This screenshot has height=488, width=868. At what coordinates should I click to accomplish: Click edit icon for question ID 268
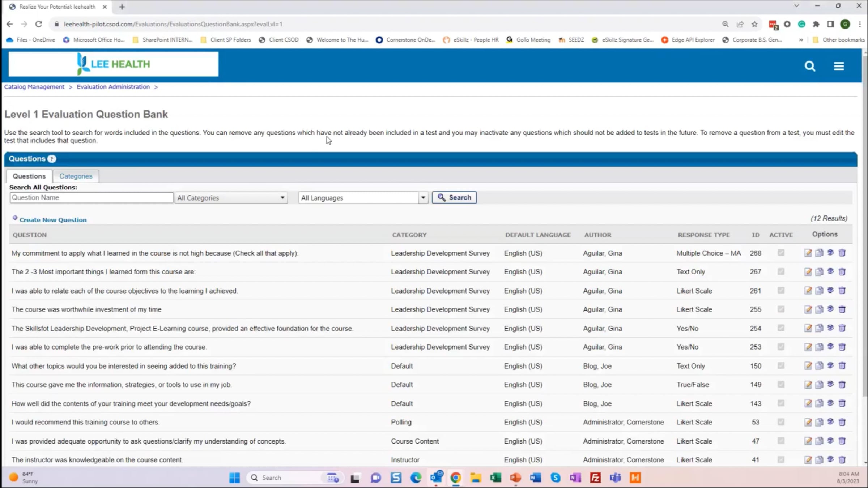click(x=808, y=253)
